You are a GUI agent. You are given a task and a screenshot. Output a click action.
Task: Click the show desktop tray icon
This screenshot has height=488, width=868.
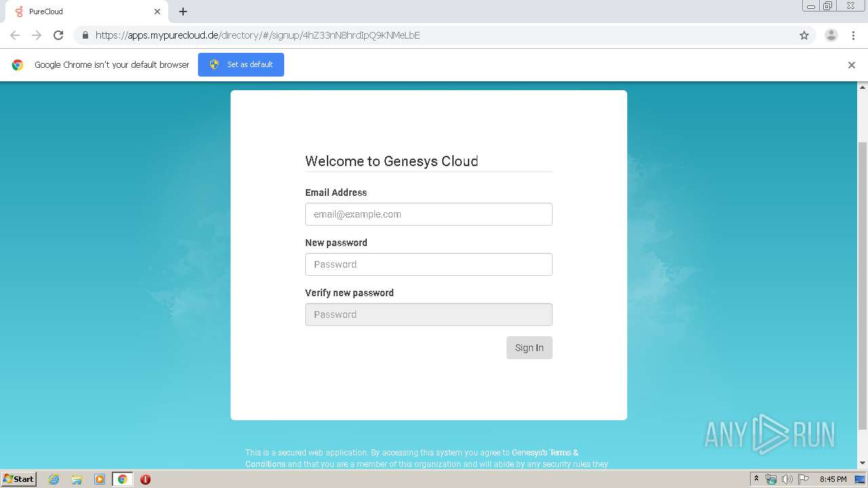tap(860, 479)
